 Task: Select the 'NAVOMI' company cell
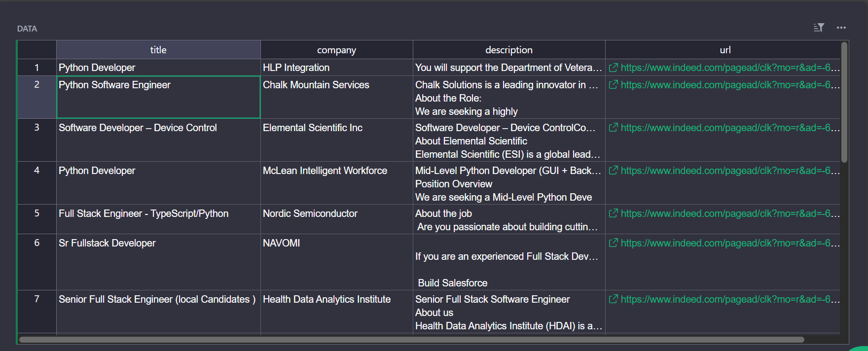coord(336,262)
